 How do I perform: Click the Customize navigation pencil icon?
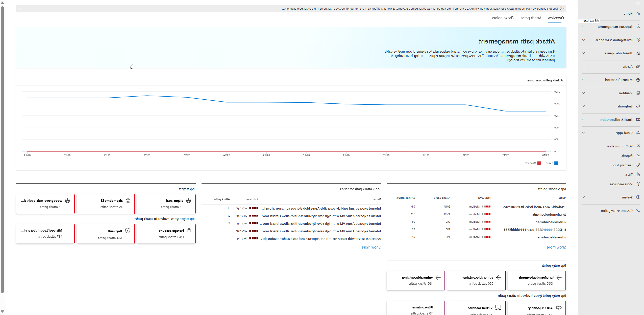[638, 211]
